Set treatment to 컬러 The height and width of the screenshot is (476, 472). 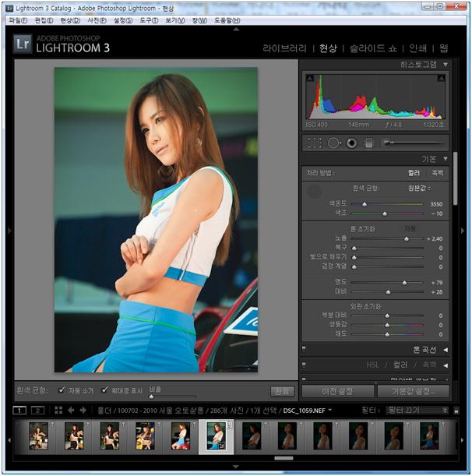click(414, 173)
